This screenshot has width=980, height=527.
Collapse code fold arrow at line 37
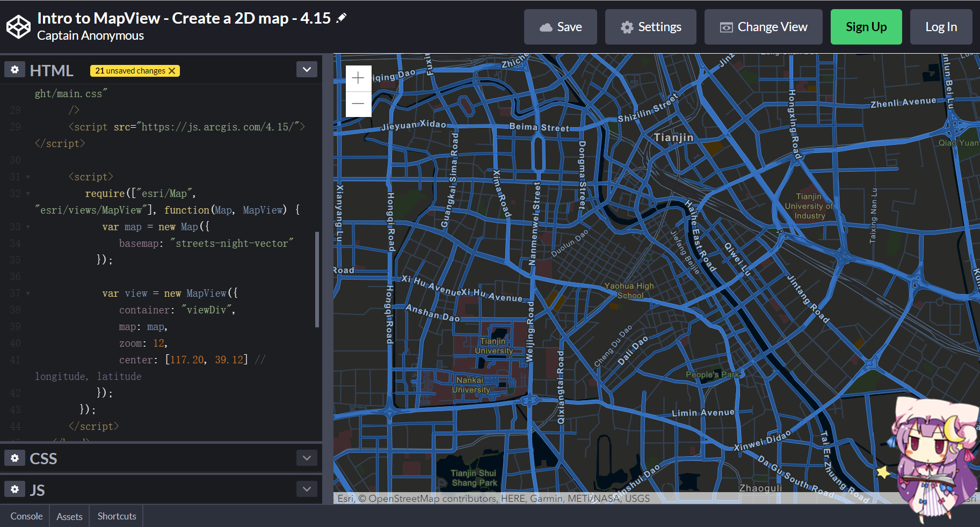[28, 294]
